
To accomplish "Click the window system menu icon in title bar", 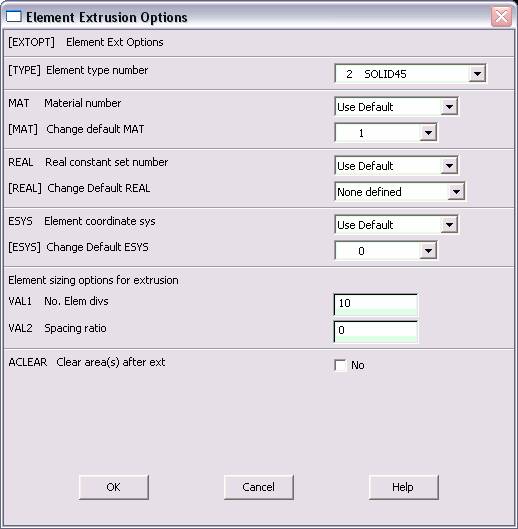I will (14, 17).
